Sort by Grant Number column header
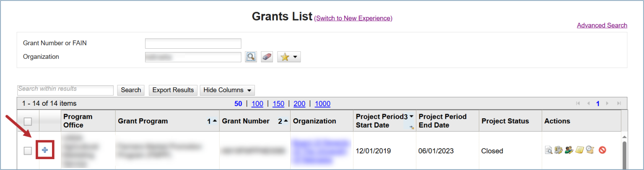The width and height of the screenshot is (644, 170). point(246,121)
